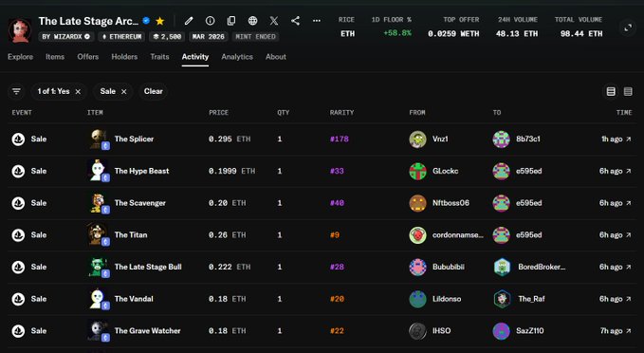Click the collection avatar image
Screen dimensions: 644x353
point(20,29)
